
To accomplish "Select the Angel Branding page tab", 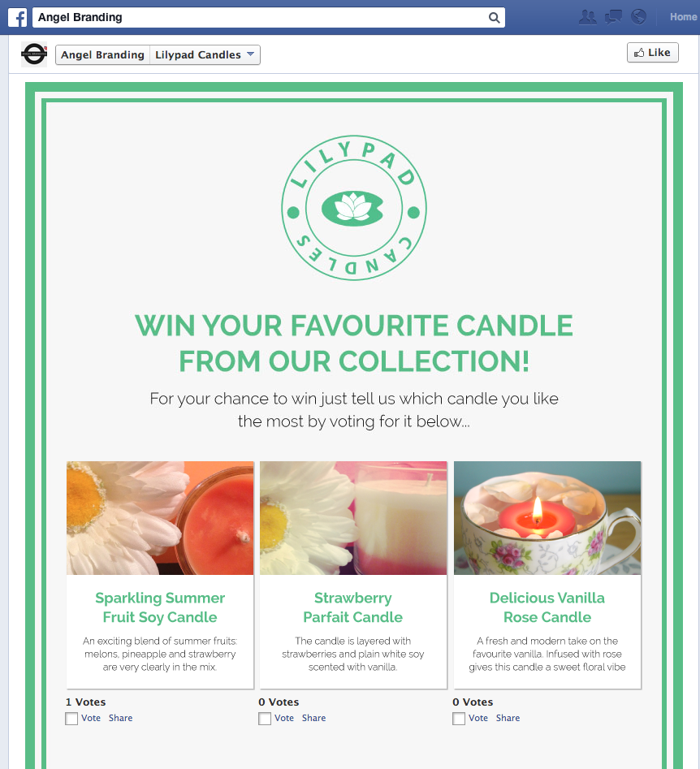I will [102, 55].
